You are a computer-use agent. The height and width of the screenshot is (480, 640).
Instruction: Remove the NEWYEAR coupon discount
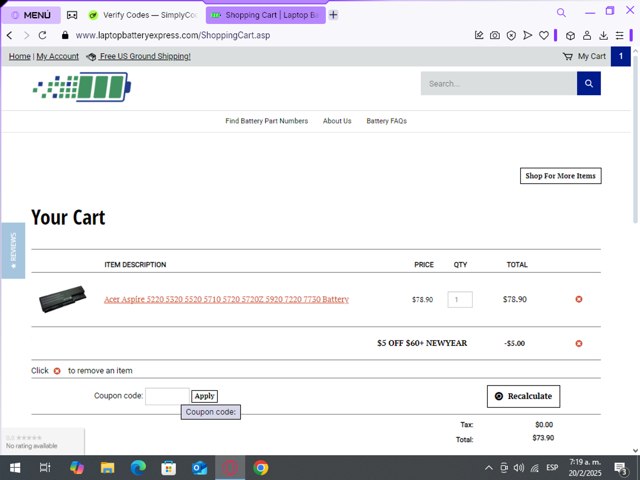click(579, 343)
